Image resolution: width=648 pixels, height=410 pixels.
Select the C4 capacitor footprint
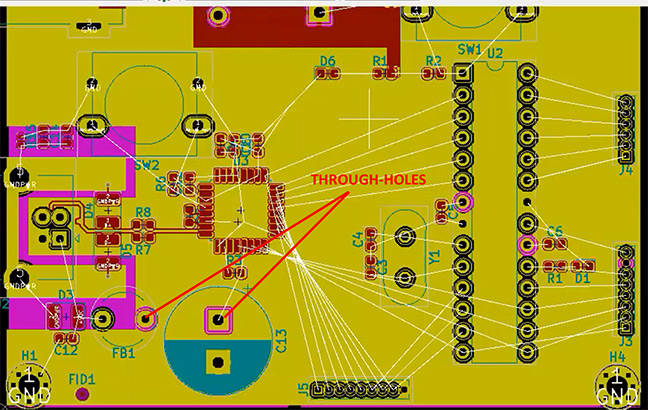point(371,237)
